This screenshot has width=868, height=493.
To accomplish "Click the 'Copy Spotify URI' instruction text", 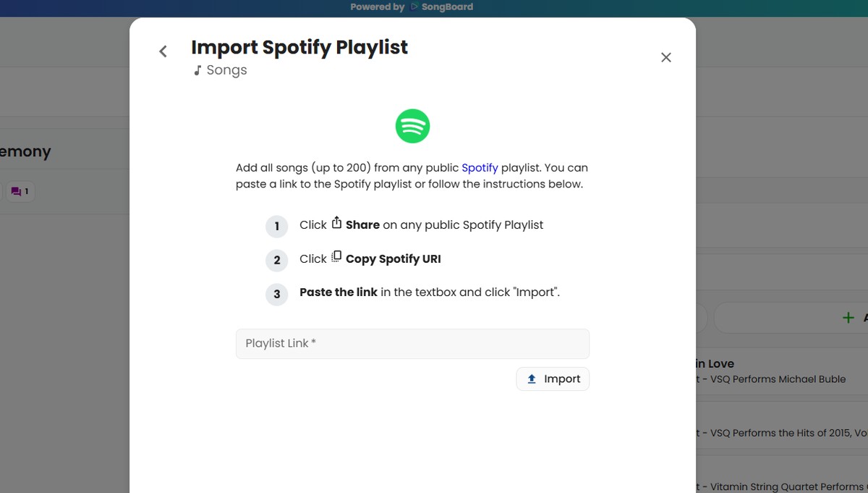I will (393, 258).
